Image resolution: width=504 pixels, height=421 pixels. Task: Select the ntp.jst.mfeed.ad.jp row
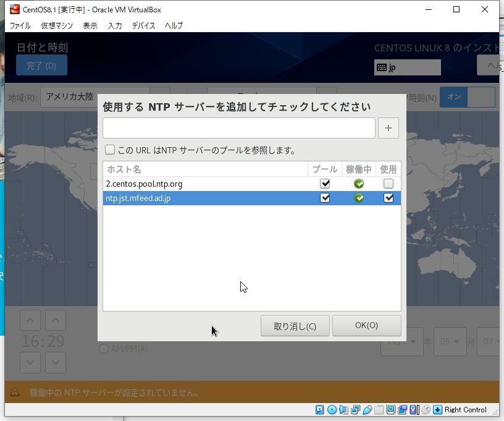click(x=251, y=198)
